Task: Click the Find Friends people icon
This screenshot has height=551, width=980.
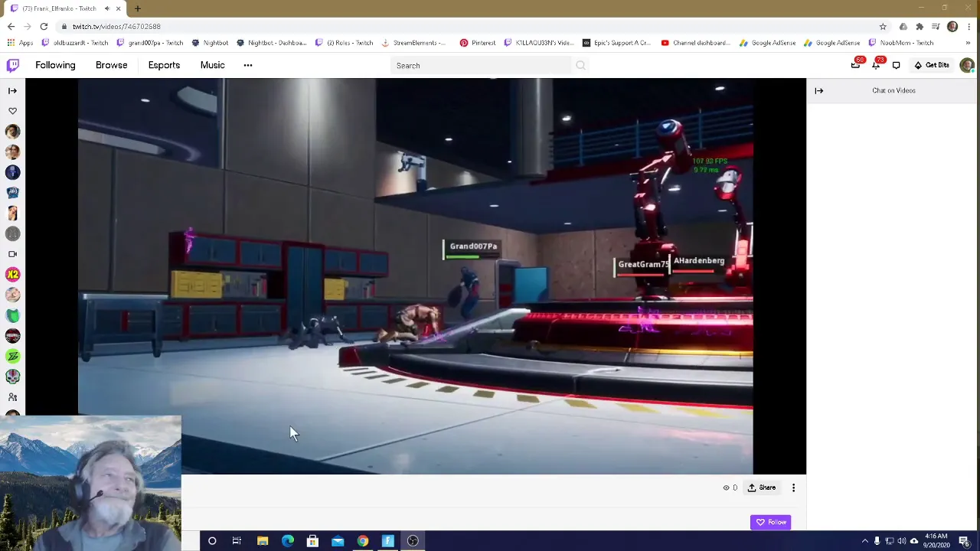Action: coord(12,397)
